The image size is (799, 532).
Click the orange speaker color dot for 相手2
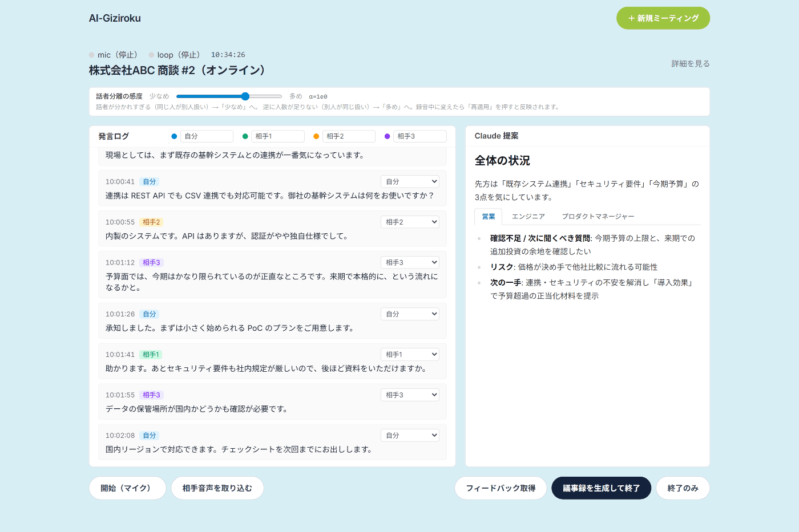[x=316, y=136]
